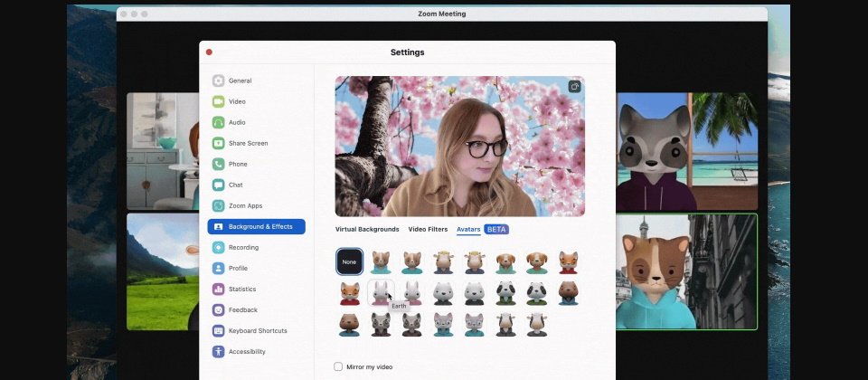Choose brown cat avatar in teal hoodie
The height and width of the screenshot is (380, 868).
coord(381,262)
